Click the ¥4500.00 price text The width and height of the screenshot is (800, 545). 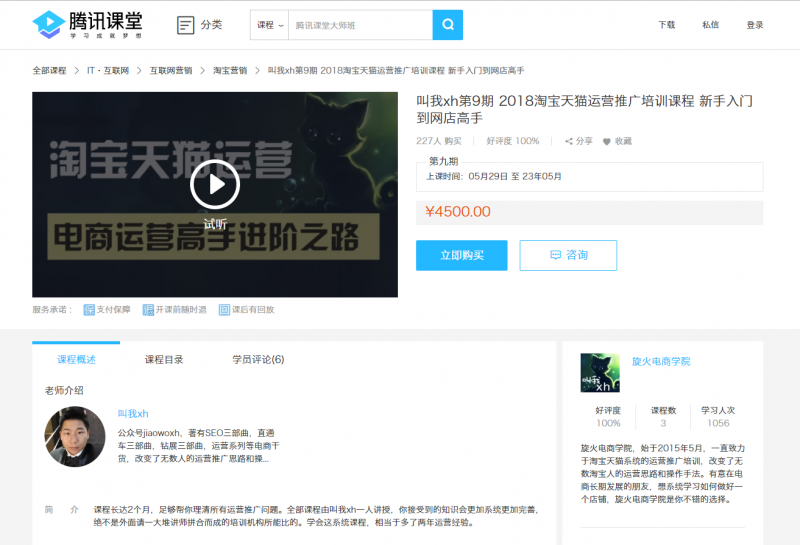pos(458,212)
